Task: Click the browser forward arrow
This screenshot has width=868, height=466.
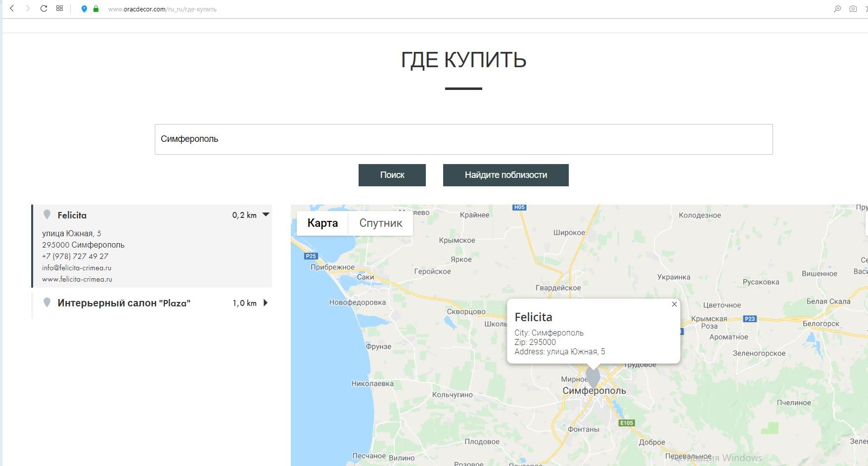Action: 28,8
